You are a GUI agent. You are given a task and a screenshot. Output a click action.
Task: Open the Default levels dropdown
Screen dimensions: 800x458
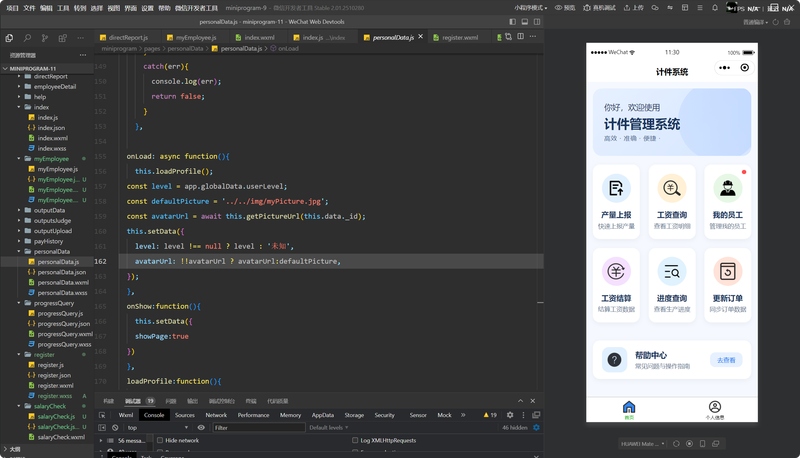click(329, 428)
